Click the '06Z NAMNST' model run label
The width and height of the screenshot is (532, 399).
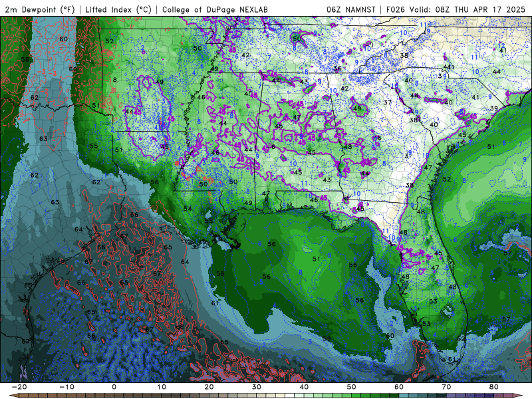tap(351, 9)
